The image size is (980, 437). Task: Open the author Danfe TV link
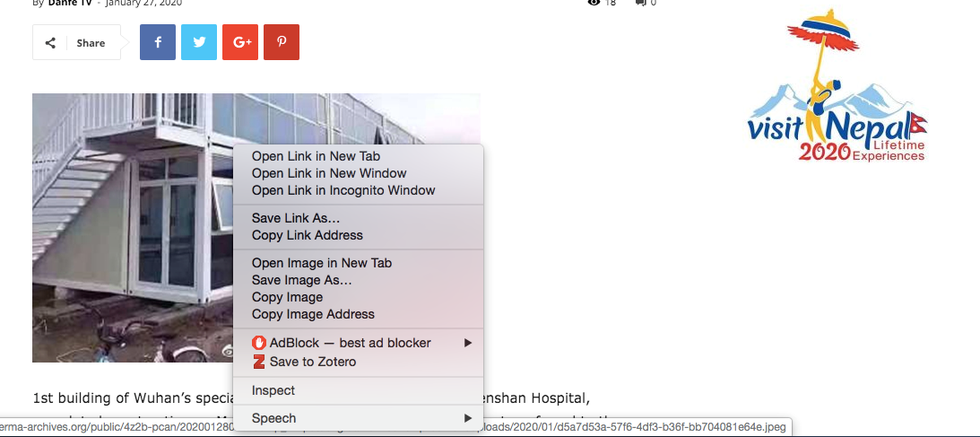[69, 3]
